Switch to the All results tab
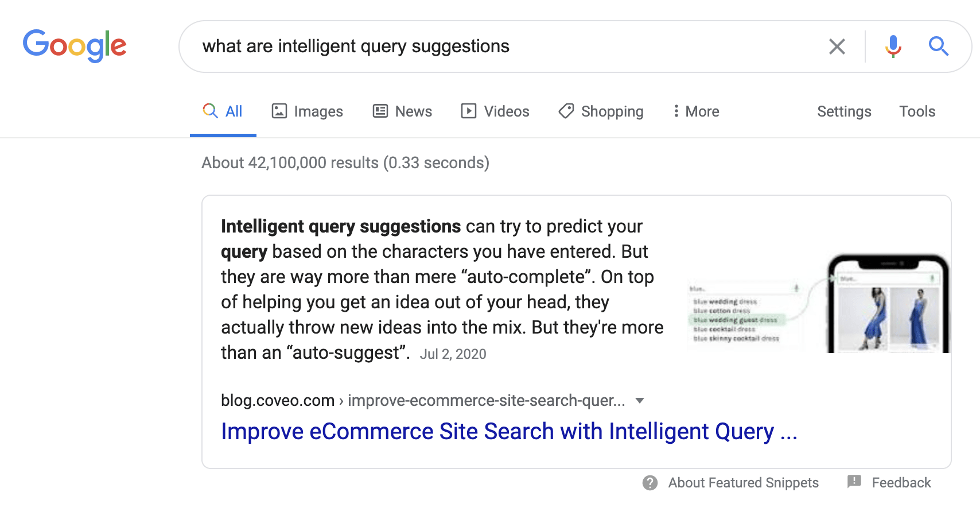Viewport: 980px width, 519px height. pos(223,111)
